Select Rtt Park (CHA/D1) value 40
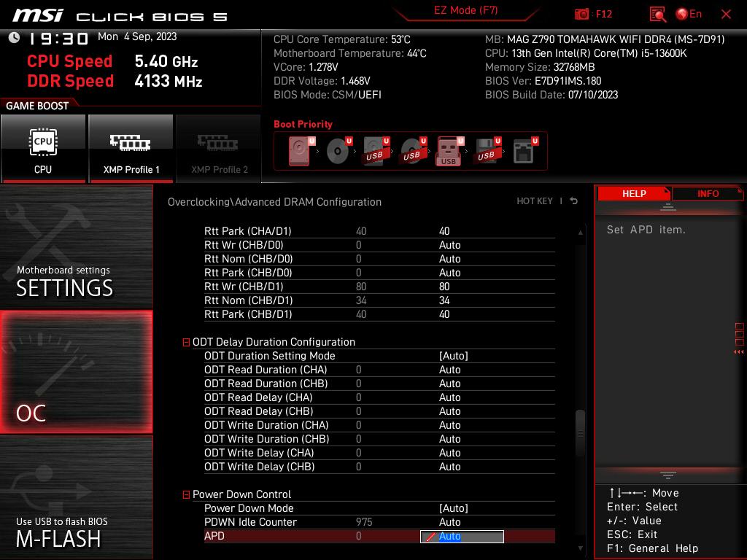The height and width of the screenshot is (560, 747). tap(444, 231)
